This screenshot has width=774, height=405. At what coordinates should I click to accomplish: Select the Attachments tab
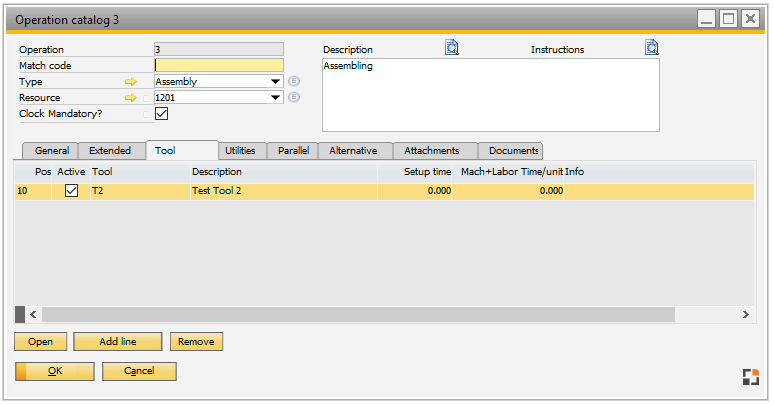point(431,151)
